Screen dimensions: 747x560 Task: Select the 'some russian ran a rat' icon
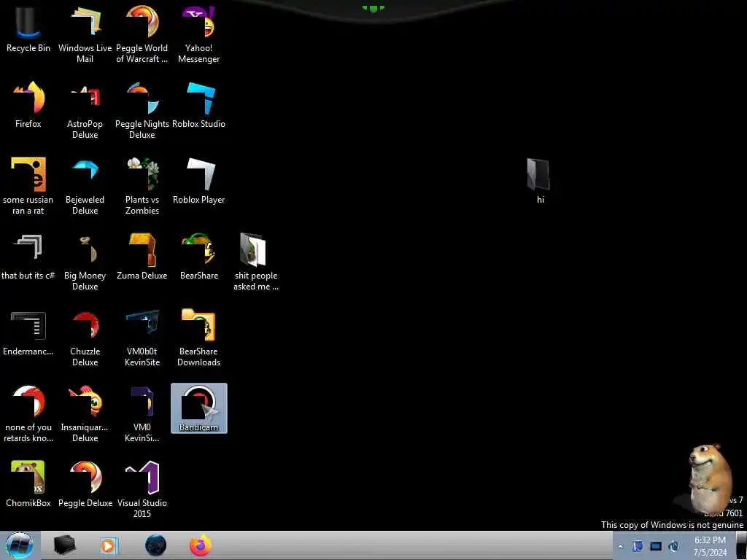(28, 186)
